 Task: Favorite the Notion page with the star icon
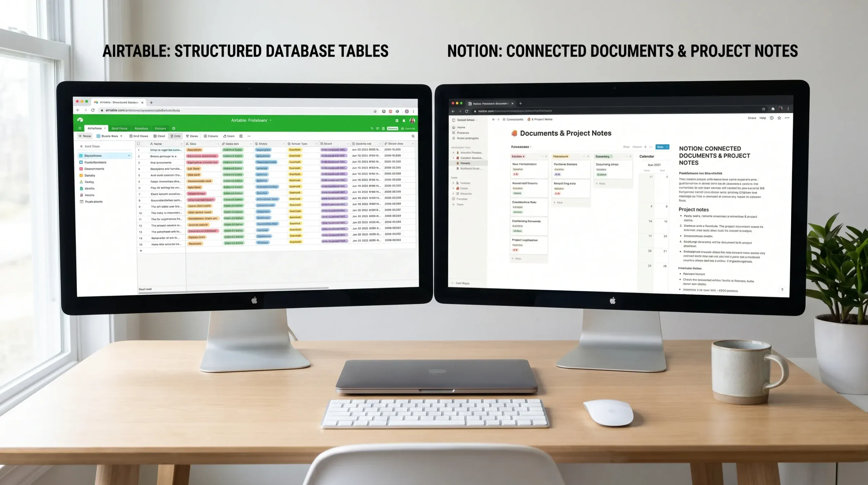779,118
